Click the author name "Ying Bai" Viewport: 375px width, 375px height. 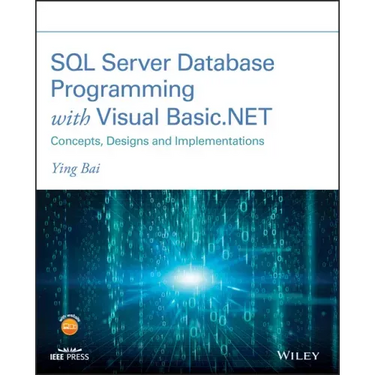75,169
